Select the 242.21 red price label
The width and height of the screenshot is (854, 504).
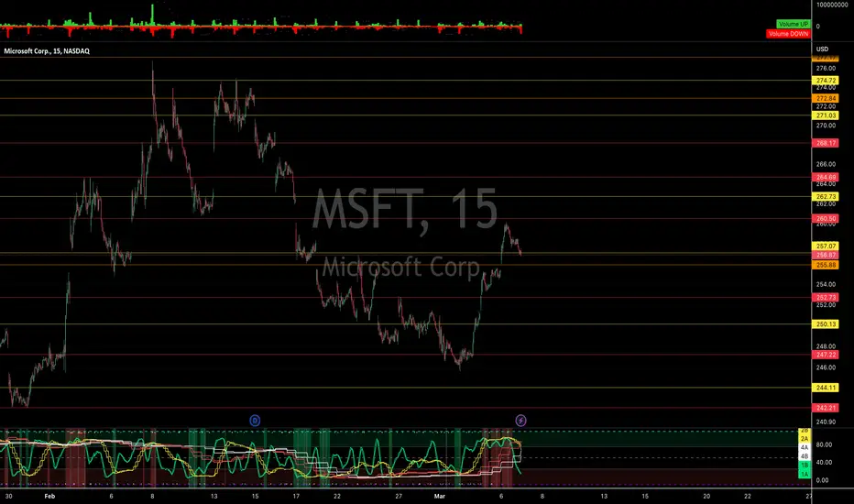pyautogui.click(x=827, y=408)
